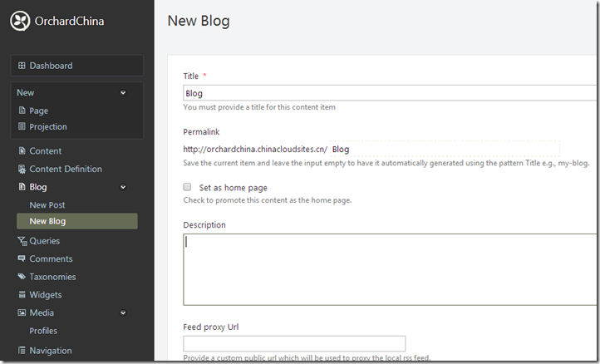Select the New Blog menu item
The height and width of the screenshot is (364, 600).
tap(47, 221)
